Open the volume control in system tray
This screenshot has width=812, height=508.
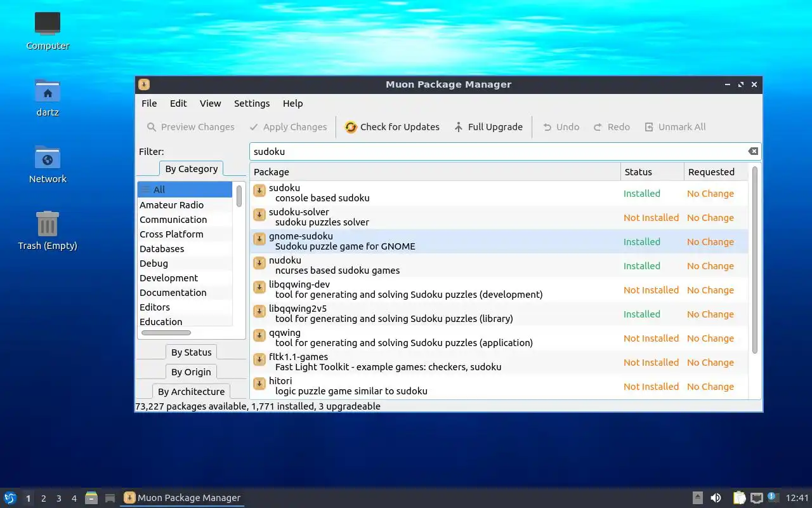click(x=716, y=498)
